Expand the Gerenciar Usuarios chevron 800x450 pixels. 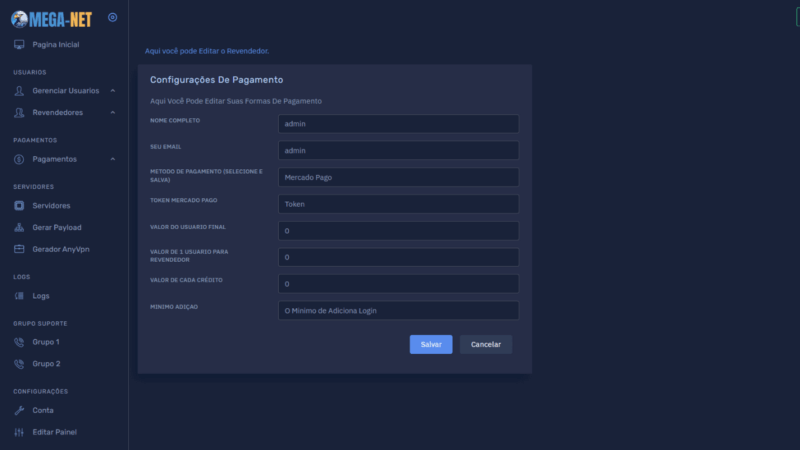[x=113, y=91]
